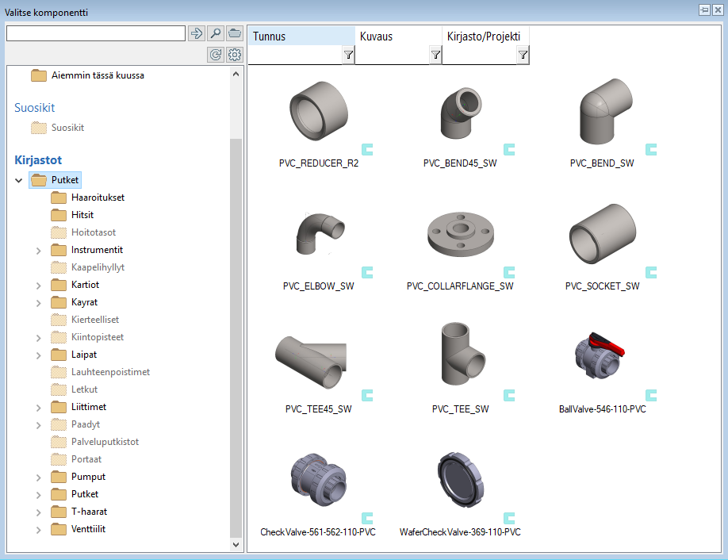The width and height of the screenshot is (728, 560).
Task: Click the Kuvaus column filter icon
Action: pyautogui.click(x=435, y=55)
